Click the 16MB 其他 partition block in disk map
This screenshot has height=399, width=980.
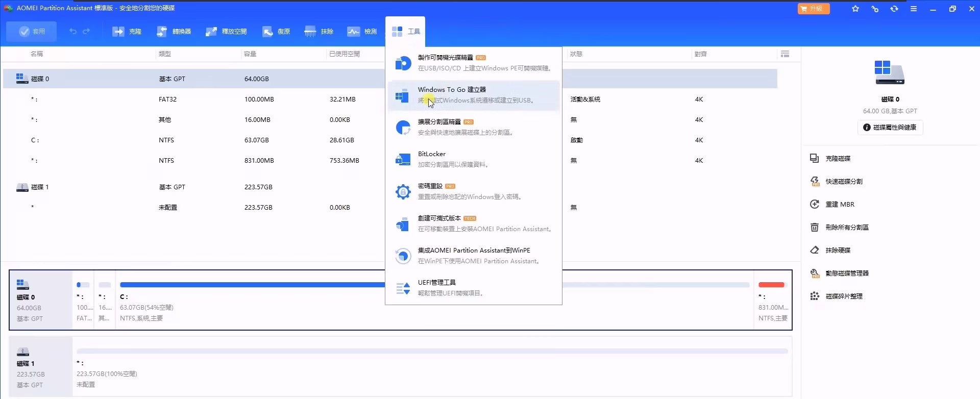105,300
